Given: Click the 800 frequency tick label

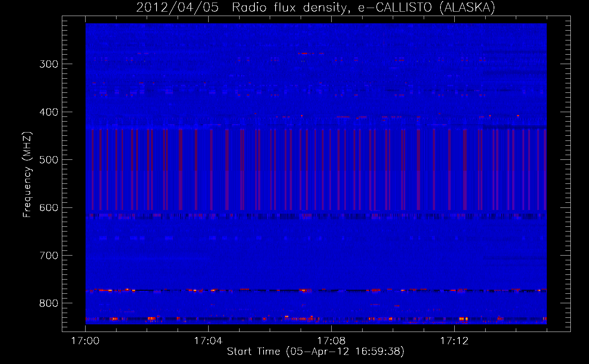Looking at the screenshot, I should [x=49, y=304].
